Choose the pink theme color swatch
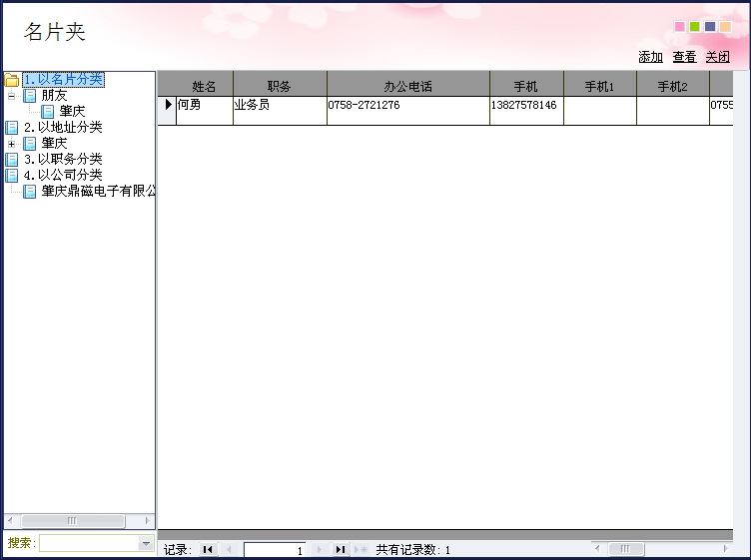Screen dimensions: 751x560 point(679,27)
